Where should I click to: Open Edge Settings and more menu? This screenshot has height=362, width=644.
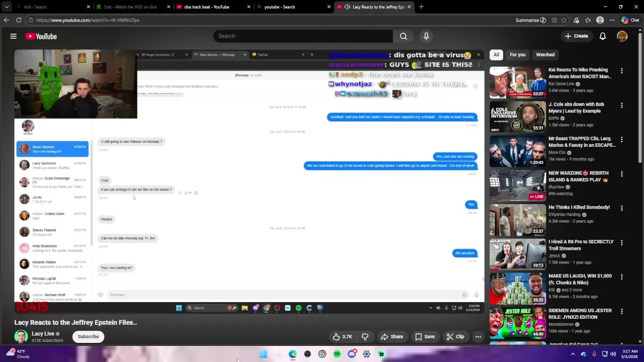coord(612,20)
